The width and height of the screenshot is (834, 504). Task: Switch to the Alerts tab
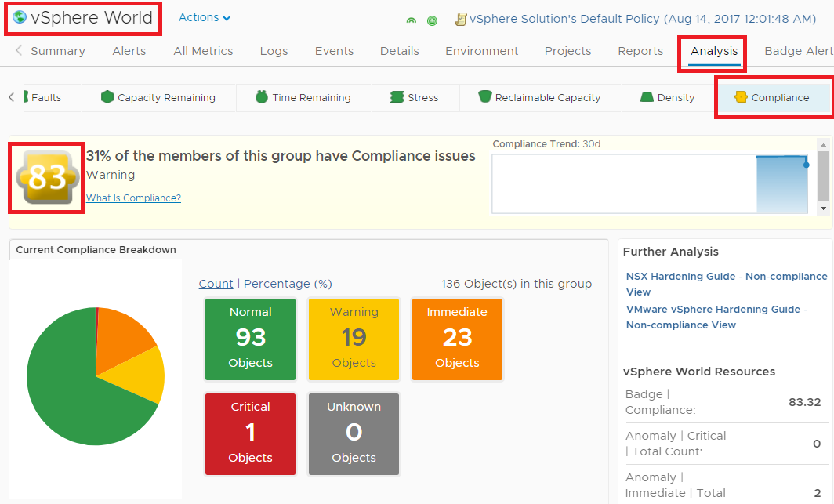pyautogui.click(x=129, y=51)
